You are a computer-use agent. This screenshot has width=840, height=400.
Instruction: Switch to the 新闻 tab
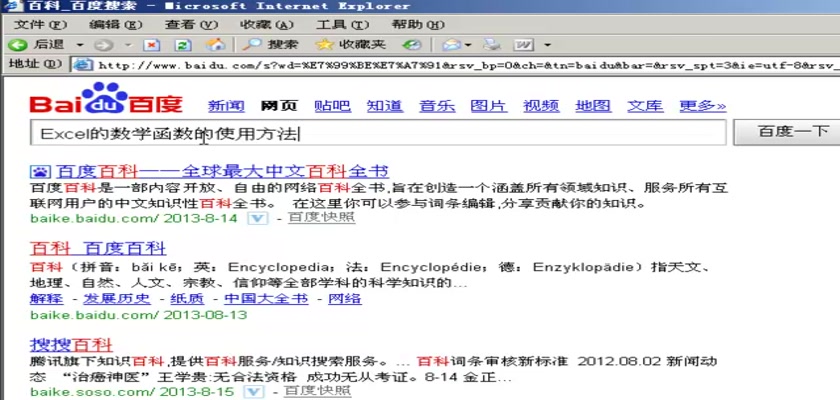(226, 106)
